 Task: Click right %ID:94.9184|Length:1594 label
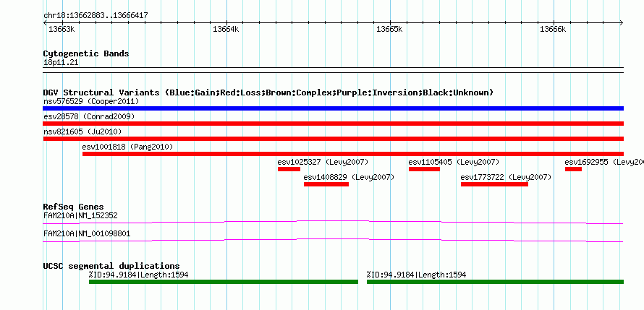click(x=417, y=275)
